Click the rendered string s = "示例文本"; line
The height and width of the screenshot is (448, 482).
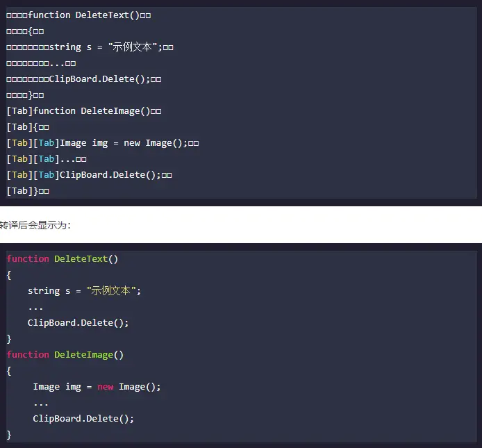[84, 290]
